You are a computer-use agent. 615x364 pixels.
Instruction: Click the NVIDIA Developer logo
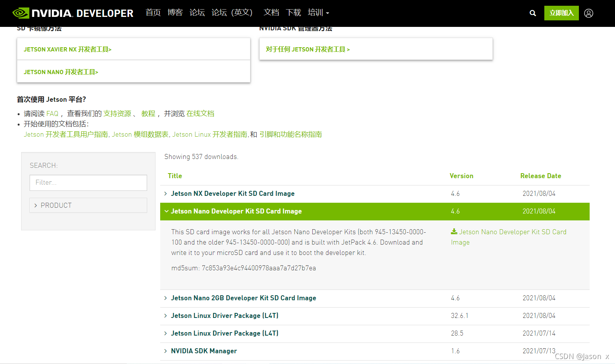pyautogui.click(x=73, y=13)
